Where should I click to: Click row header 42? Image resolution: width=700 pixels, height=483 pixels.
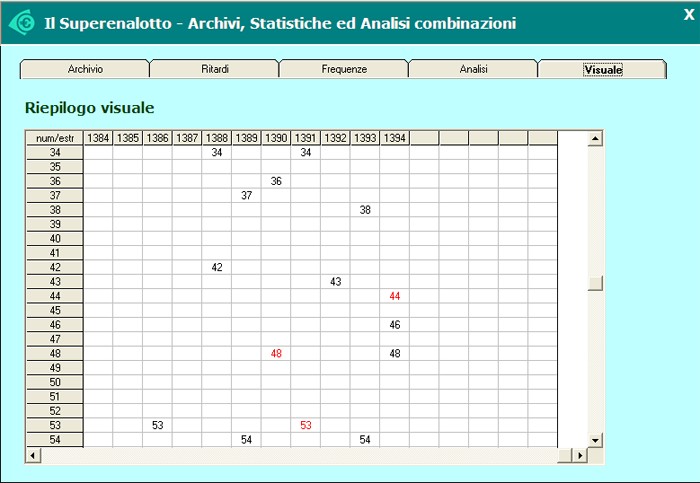click(55, 267)
